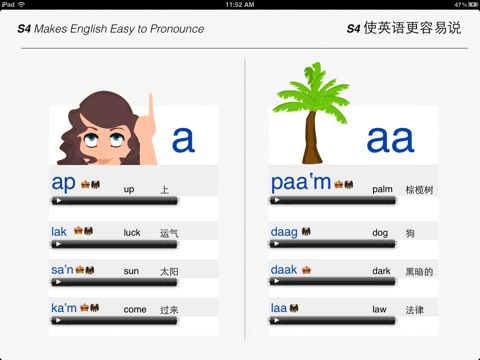Click the eagle icon next to 'daag'

[x=306, y=231]
